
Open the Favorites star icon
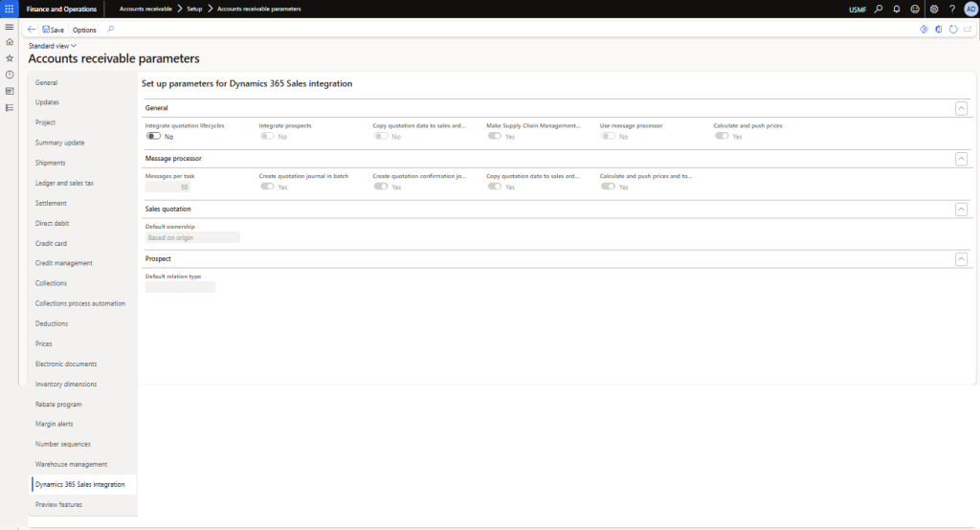point(10,58)
